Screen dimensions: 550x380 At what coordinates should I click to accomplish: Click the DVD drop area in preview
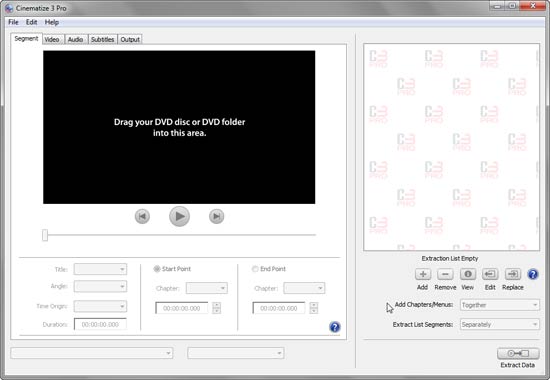click(x=179, y=127)
